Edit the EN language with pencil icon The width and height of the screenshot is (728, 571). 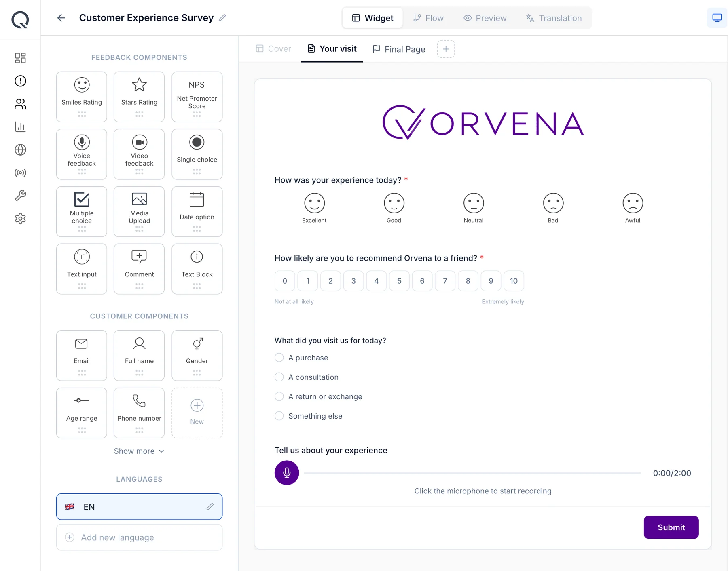point(210,506)
